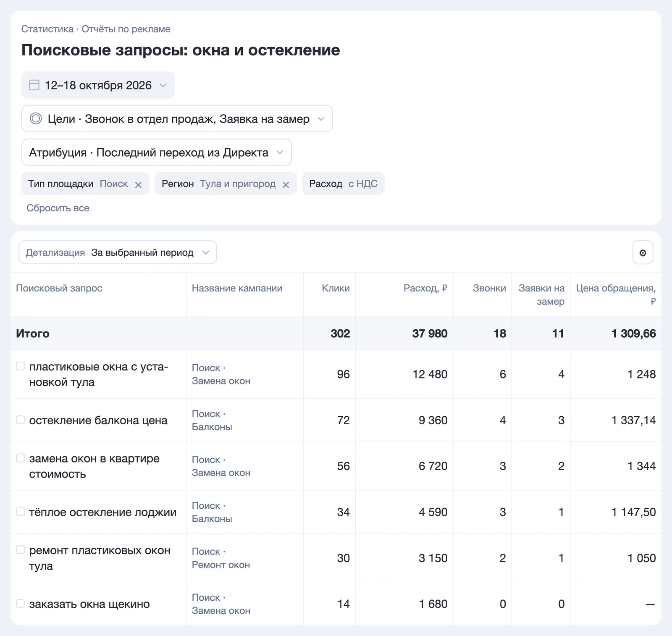Screen dimensions: 672x636
Task: Click the "Итого" row label
Action: [33, 334]
